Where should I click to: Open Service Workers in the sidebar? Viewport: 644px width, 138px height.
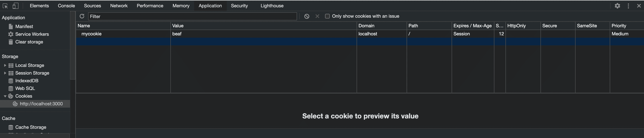tap(32, 34)
